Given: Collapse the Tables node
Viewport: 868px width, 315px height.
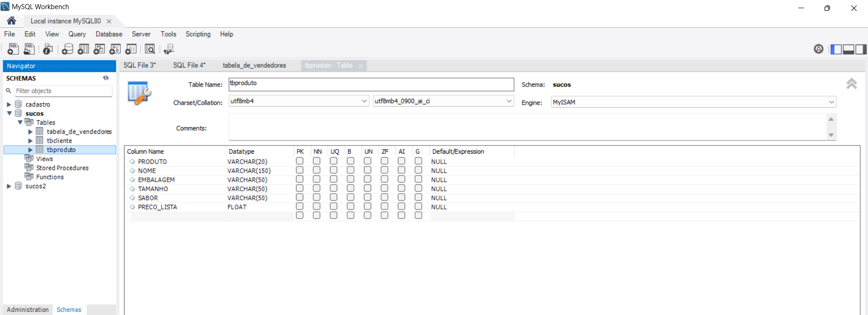Looking at the screenshot, I should [x=20, y=122].
